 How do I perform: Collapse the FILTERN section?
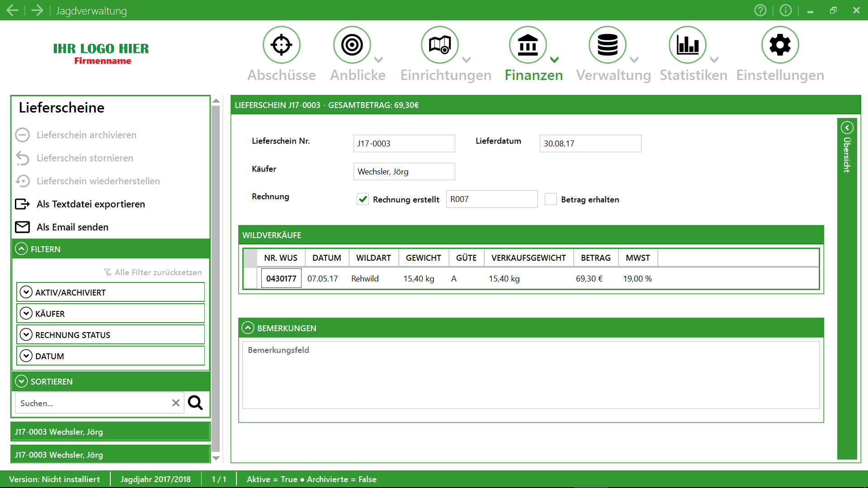click(21, 249)
